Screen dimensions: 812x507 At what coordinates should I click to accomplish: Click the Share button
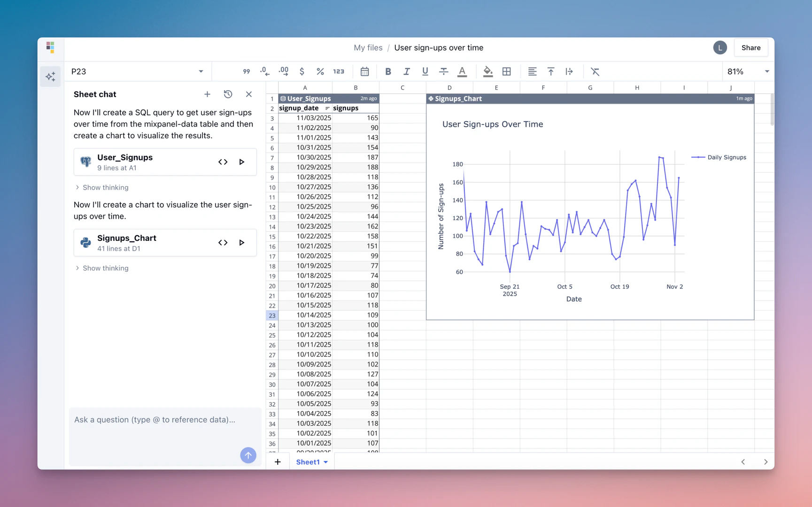(751, 47)
